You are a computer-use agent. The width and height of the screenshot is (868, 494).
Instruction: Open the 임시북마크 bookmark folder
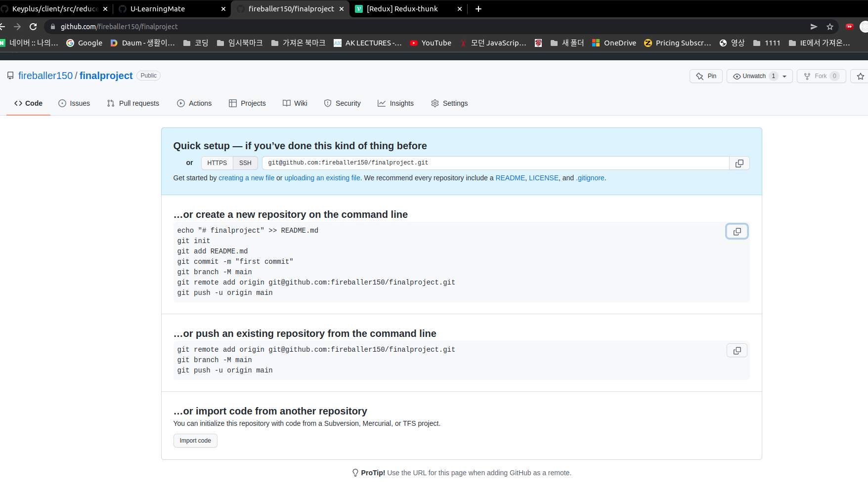[240, 43]
